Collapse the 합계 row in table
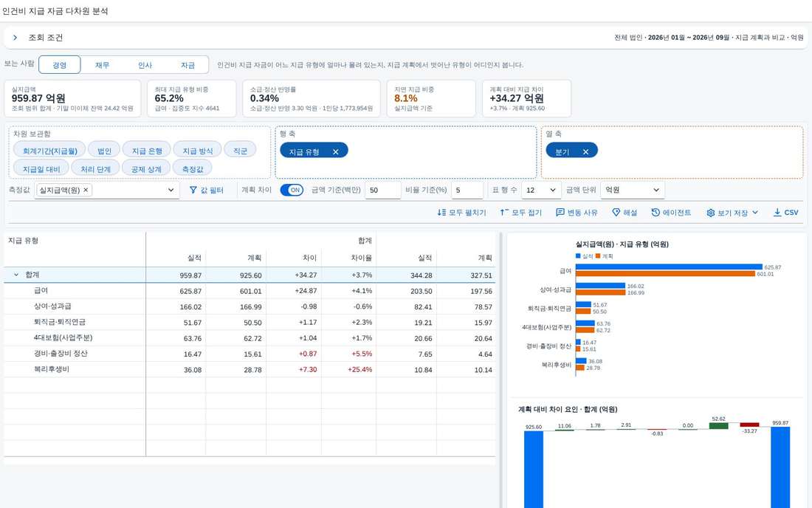The image size is (812, 508). click(16, 275)
